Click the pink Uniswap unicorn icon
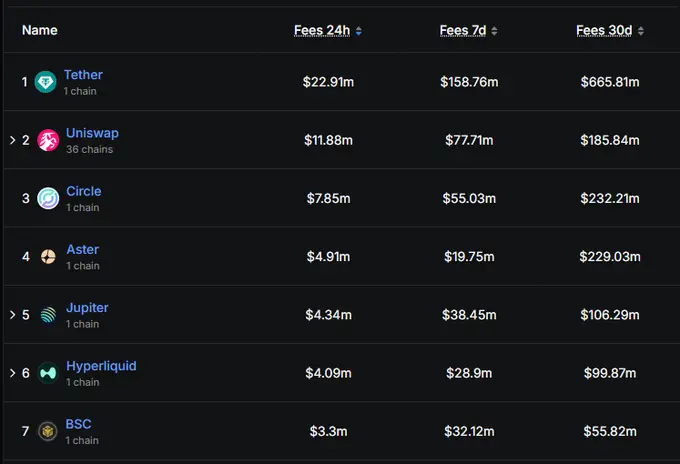Viewport: 680px width, 464px height. pyautogui.click(x=47, y=140)
